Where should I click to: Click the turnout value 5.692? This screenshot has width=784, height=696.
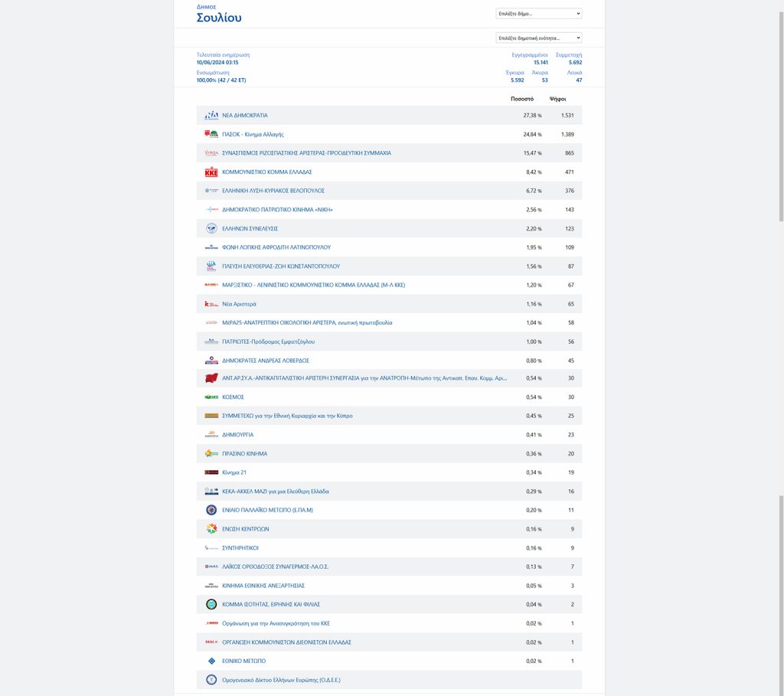(x=575, y=63)
